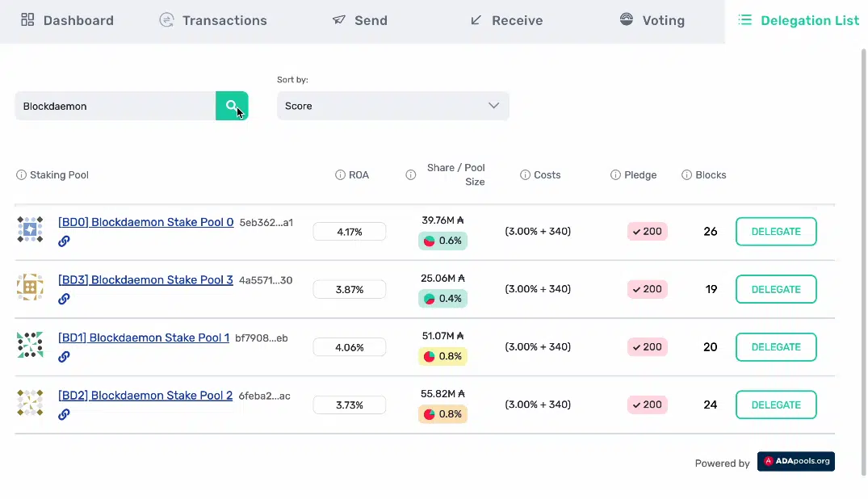Click the Voting ballot icon
Image resolution: width=868 pixels, height=499 pixels.
pyautogui.click(x=626, y=19)
